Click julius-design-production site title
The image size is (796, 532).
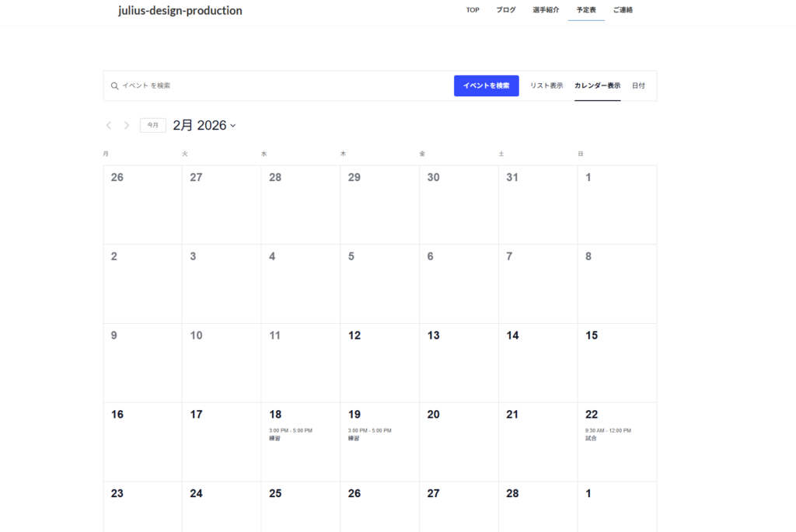click(180, 11)
